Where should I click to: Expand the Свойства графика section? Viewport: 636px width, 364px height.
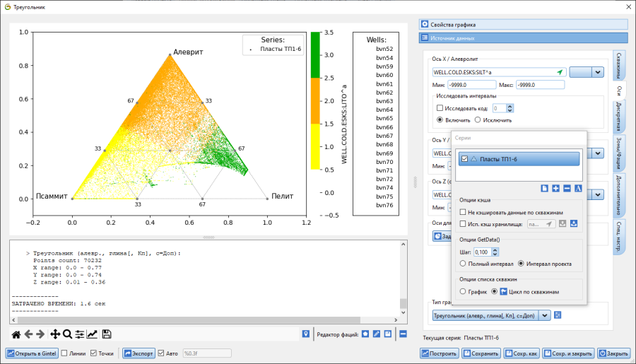click(x=523, y=24)
